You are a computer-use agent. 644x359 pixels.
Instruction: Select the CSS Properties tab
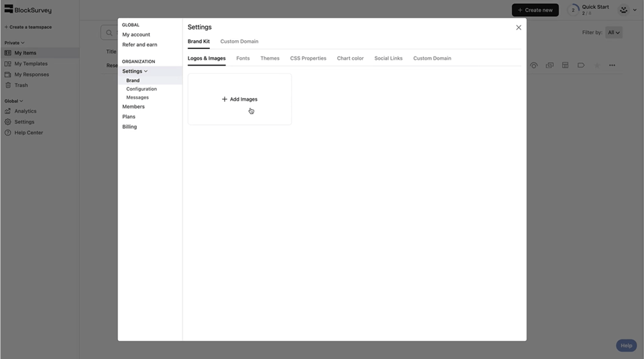[x=309, y=58]
